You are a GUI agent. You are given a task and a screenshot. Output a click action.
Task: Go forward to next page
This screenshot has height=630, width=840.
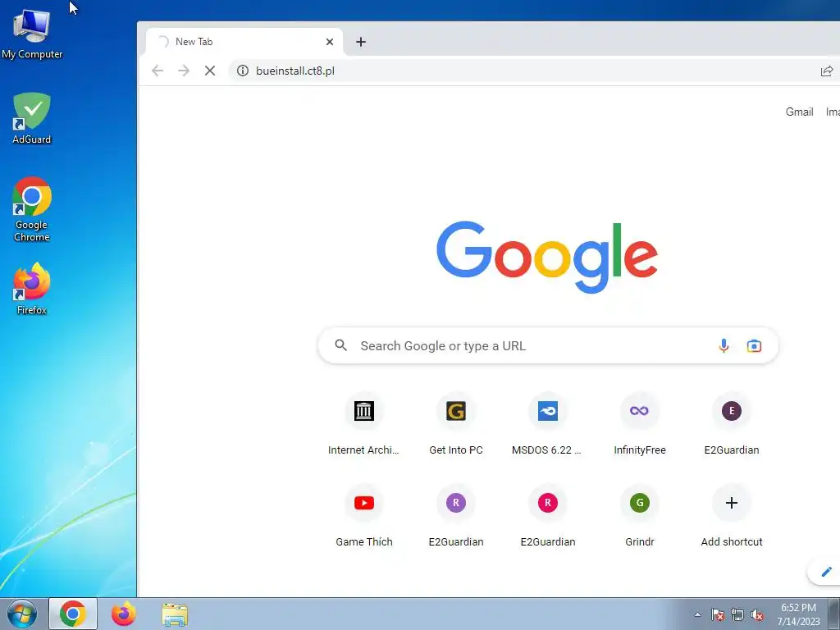pos(184,71)
